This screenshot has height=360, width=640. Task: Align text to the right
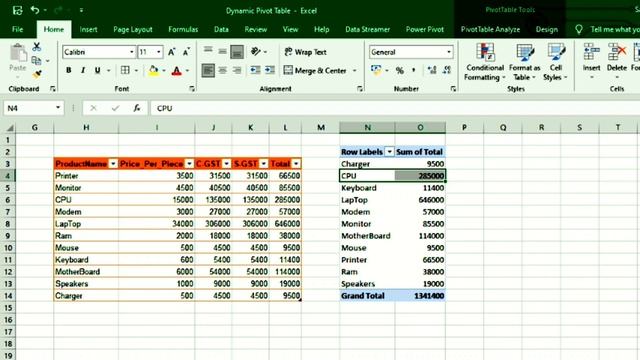click(x=237, y=70)
